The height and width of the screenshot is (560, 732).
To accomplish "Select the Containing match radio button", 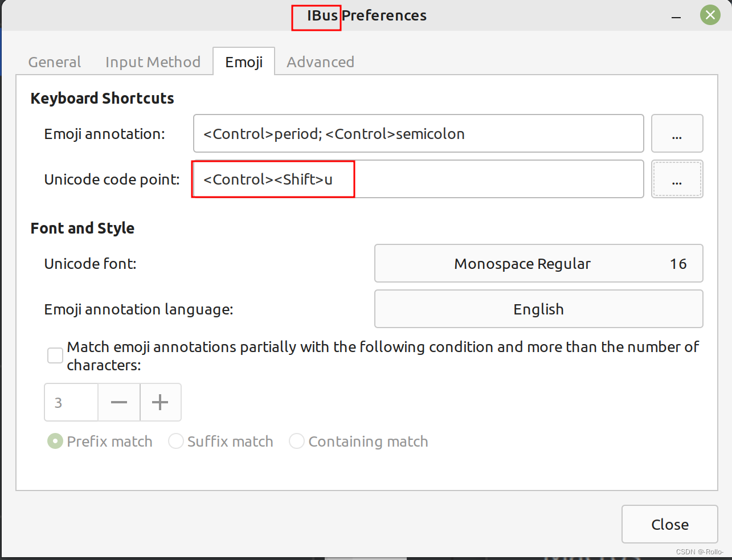I will pos(297,441).
